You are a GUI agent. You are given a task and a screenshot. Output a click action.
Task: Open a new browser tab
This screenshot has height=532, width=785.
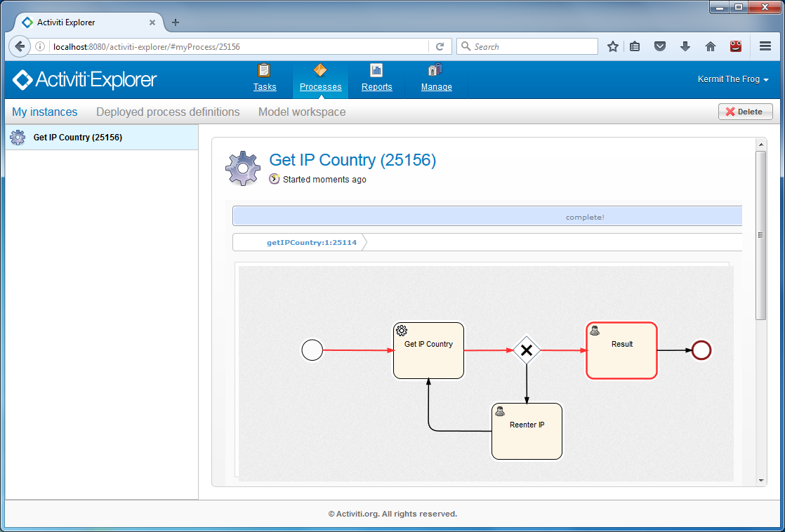(176, 22)
